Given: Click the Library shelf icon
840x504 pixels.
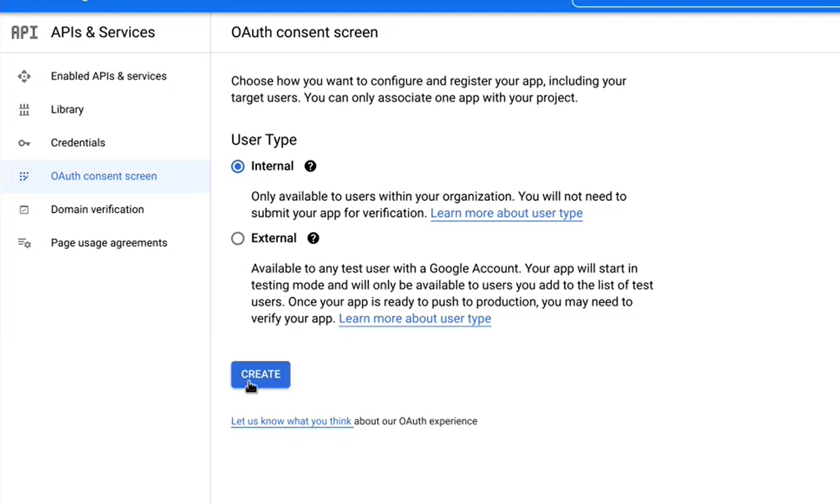Looking at the screenshot, I should point(24,110).
